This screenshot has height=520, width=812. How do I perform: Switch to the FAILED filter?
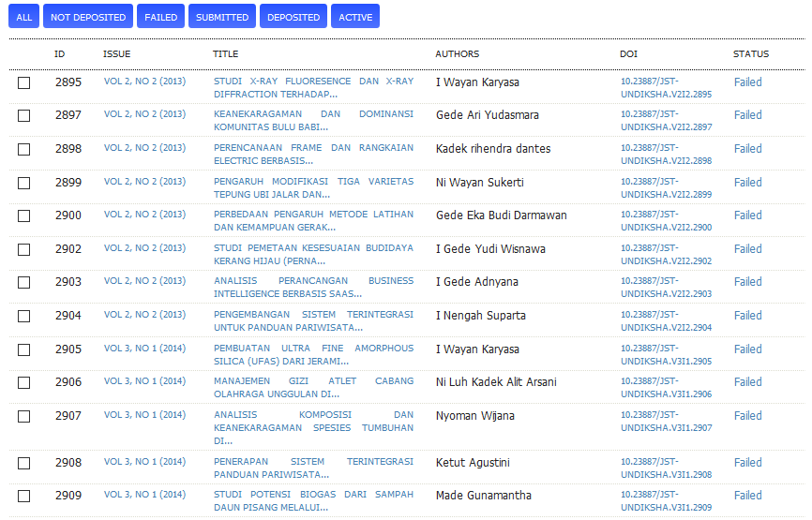[160, 17]
